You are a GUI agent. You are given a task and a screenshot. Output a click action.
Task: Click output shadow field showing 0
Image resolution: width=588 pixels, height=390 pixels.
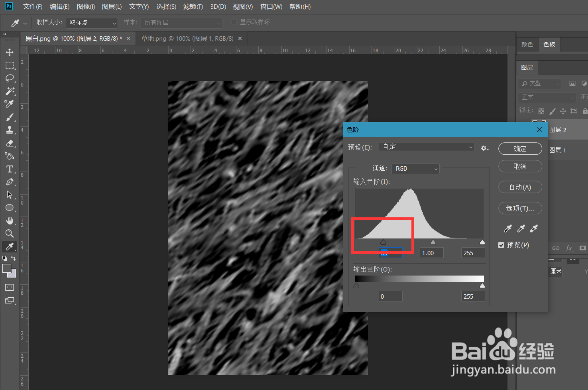[x=390, y=296]
